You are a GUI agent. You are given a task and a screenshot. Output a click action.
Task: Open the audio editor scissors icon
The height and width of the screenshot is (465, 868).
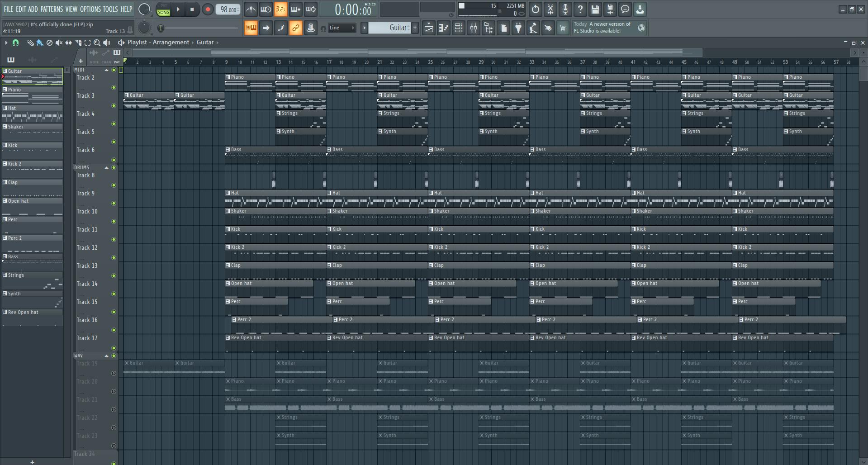tap(550, 9)
